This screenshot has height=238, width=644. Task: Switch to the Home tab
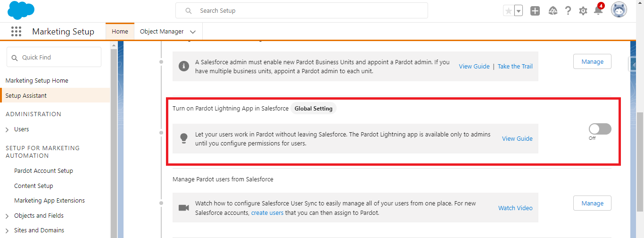(x=120, y=32)
